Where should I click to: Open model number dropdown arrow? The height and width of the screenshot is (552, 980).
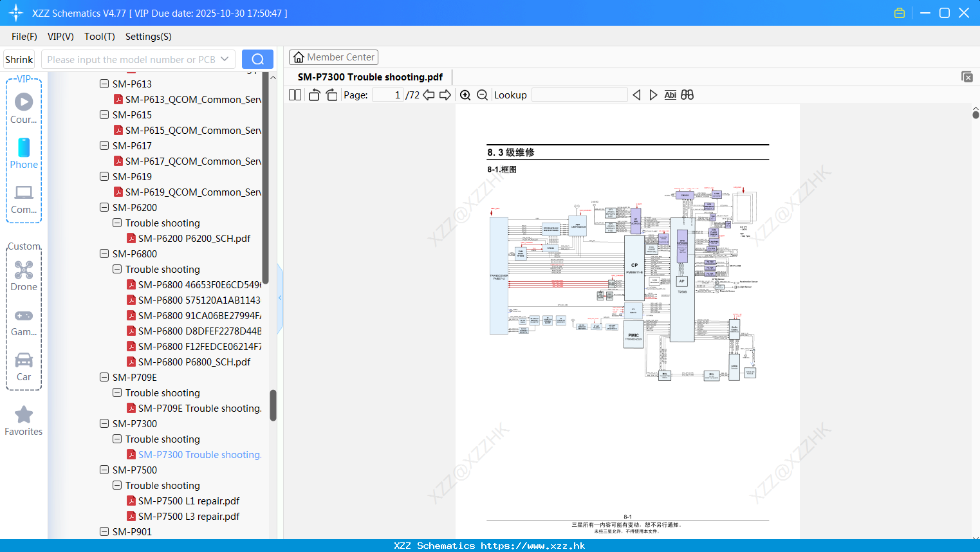click(225, 59)
